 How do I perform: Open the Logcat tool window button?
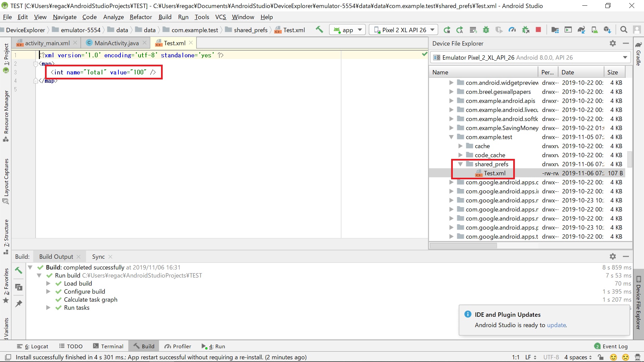[x=33, y=346]
